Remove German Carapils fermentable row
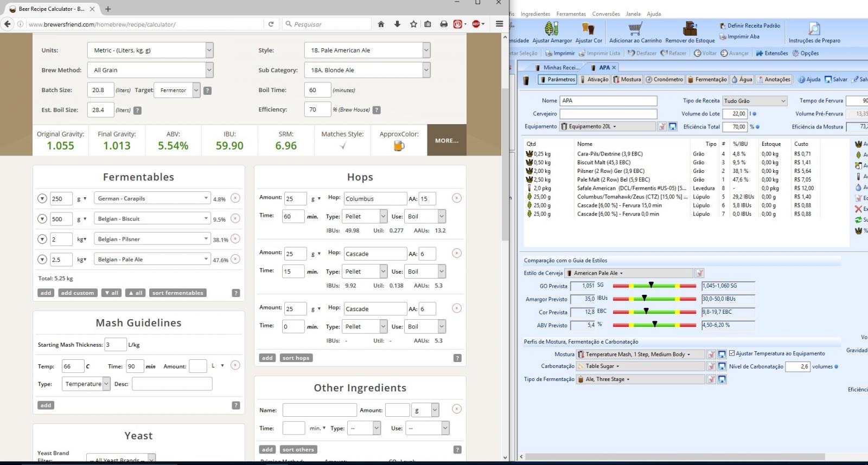This screenshot has width=868, height=465. click(x=235, y=198)
